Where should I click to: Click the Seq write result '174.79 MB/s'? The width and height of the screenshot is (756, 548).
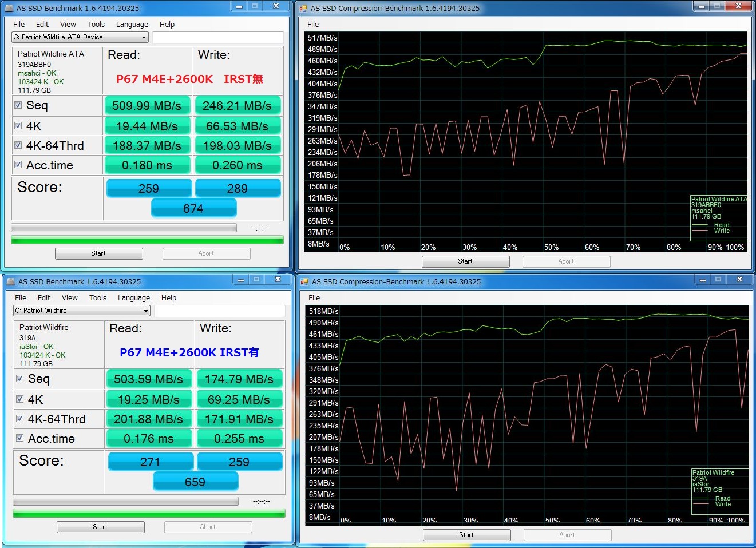tap(239, 379)
